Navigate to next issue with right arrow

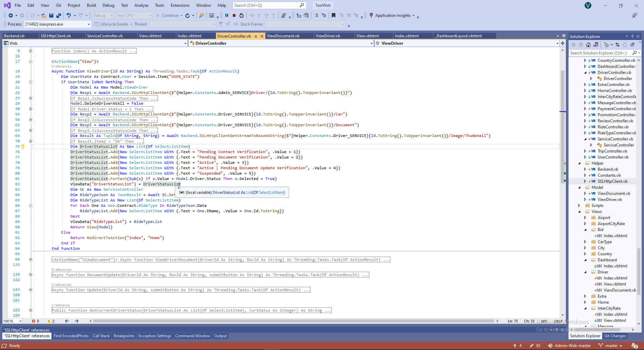(76, 321)
